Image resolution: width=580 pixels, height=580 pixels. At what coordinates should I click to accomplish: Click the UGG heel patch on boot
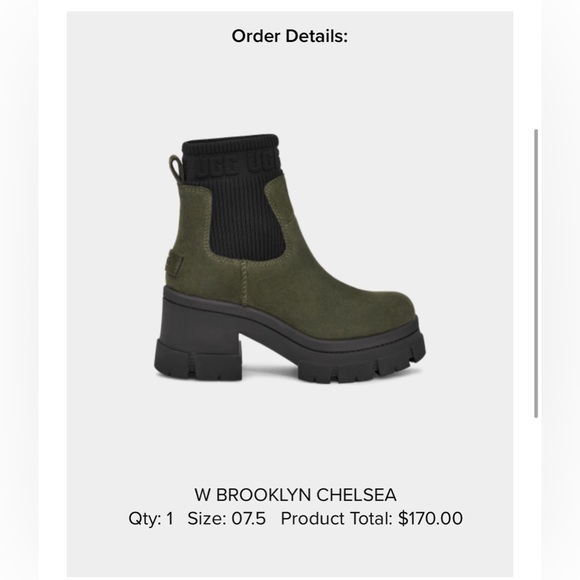click(x=173, y=263)
